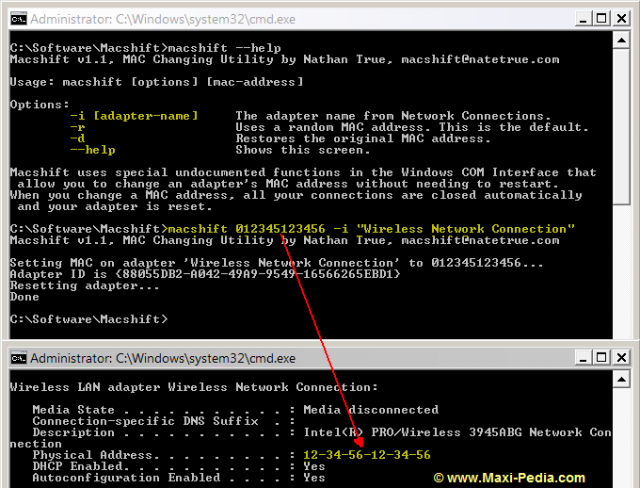Click the '-r' option text
This screenshot has width=640, height=488.
point(78,127)
